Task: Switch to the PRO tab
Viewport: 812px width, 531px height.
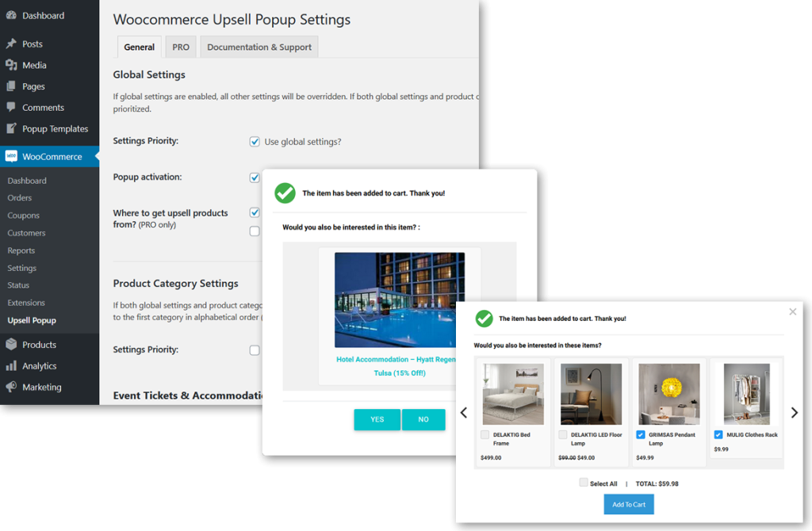Action: click(181, 48)
